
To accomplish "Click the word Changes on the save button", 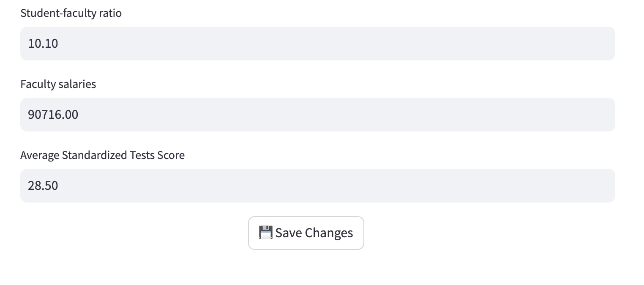I will coord(329,233).
